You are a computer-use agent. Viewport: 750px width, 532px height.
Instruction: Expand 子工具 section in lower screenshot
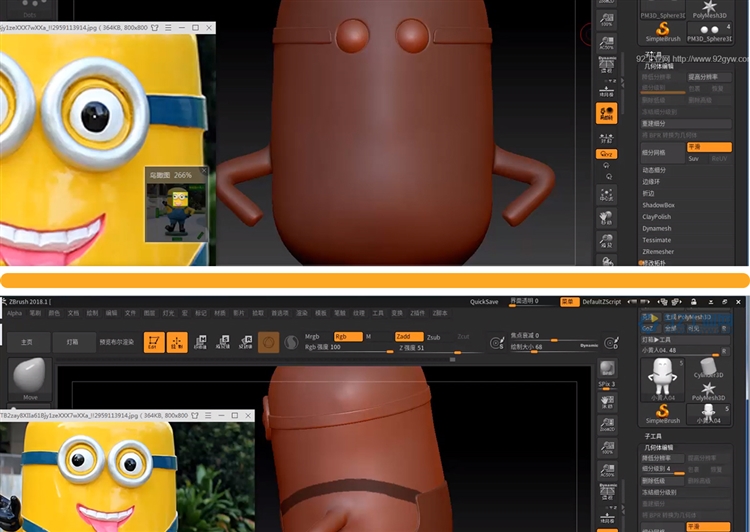pos(653,436)
